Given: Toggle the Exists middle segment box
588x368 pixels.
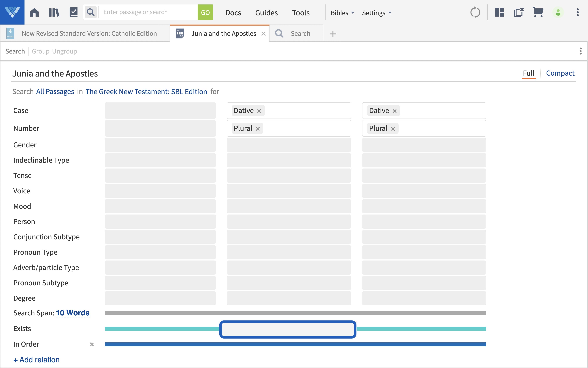Looking at the screenshot, I should click(288, 329).
